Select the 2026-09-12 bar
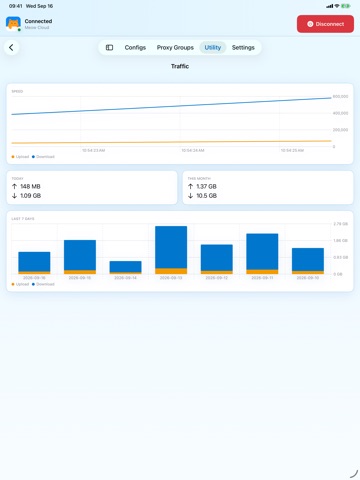360x480 pixels. pyautogui.click(x=217, y=259)
